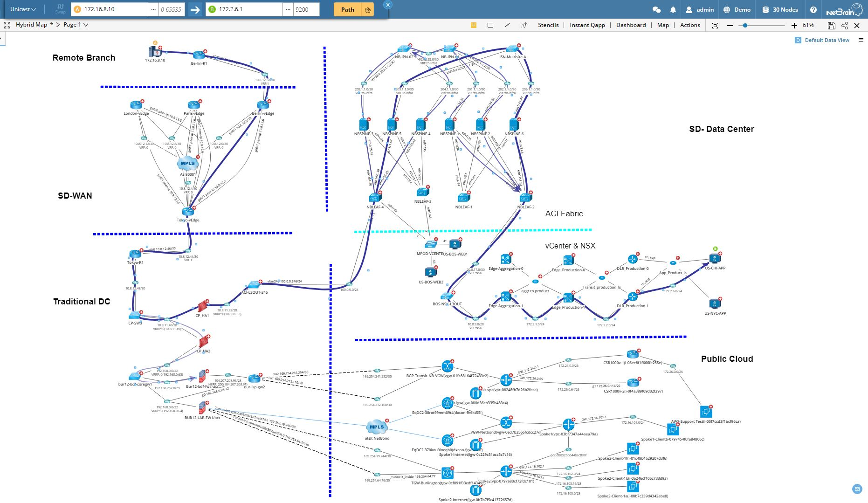The image size is (868, 503).
Task: Switch to the Dashboard view
Action: pos(630,25)
